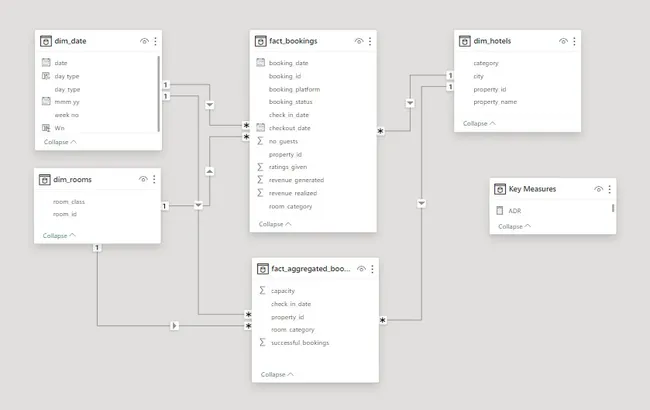Click the dim_hotels table header icon
Screen dimensions: 650x410
click(x=463, y=41)
